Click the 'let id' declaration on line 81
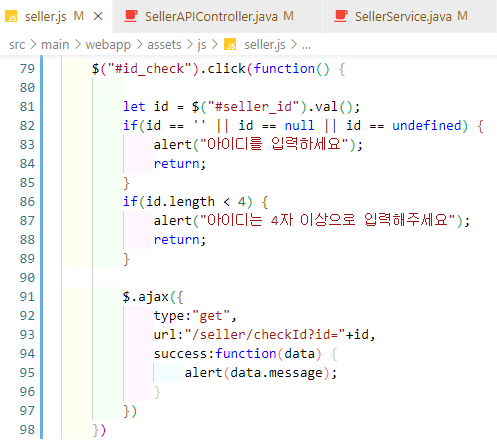This screenshot has height=440, width=497. click(x=146, y=107)
